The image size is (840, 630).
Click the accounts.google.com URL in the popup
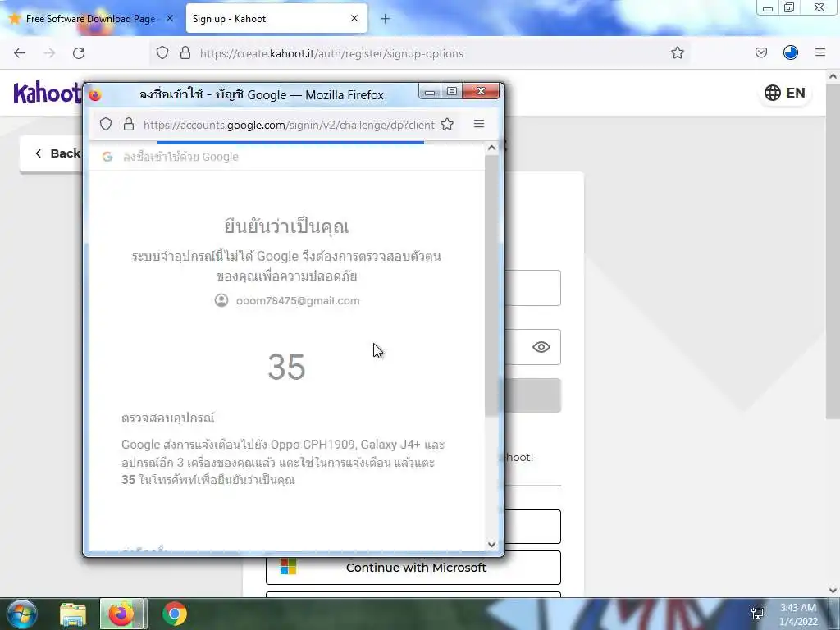(x=290, y=125)
